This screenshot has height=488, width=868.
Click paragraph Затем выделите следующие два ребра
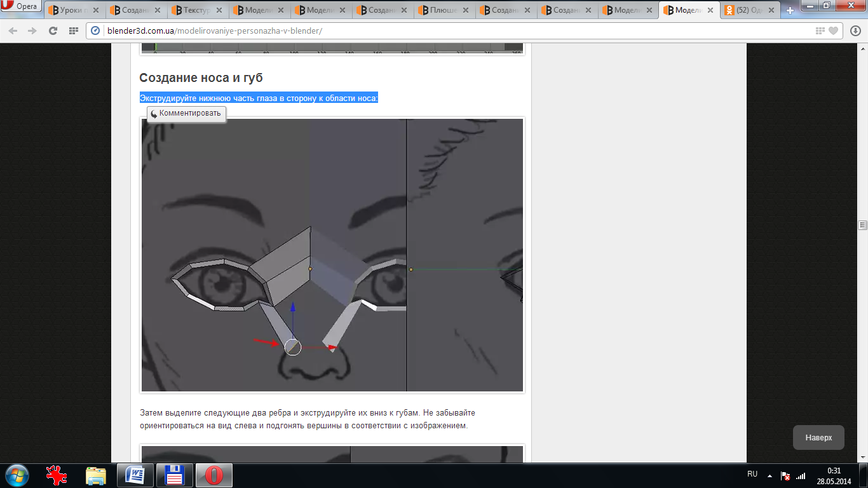(307, 419)
